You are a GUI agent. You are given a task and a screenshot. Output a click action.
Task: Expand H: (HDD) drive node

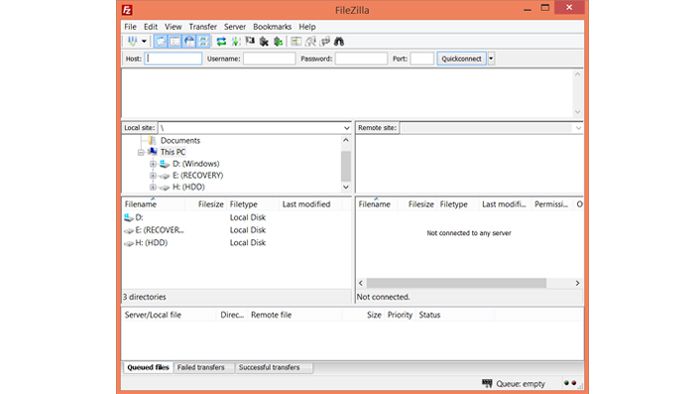point(153,187)
